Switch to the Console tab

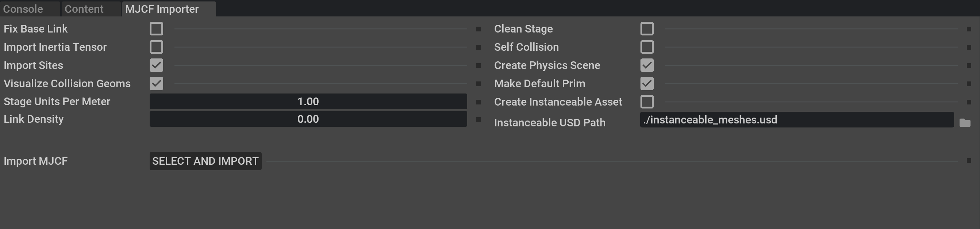[24, 9]
